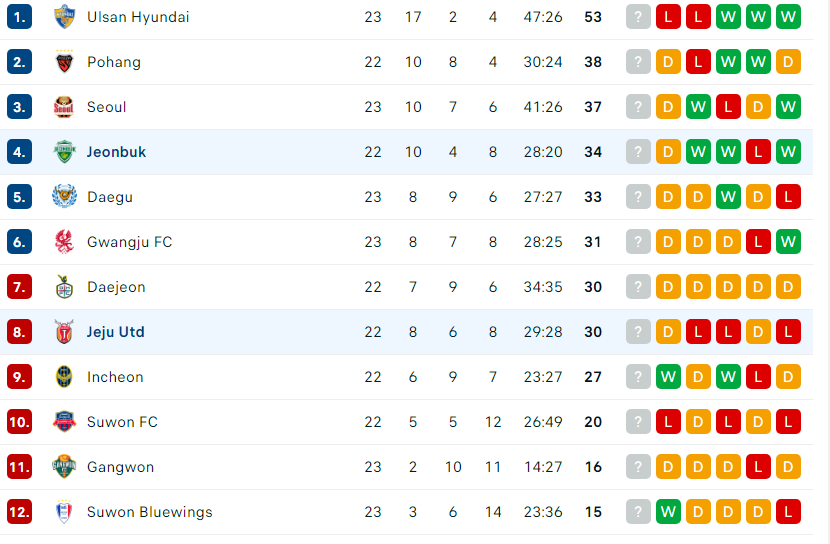Open the Gangwon team name link
The height and width of the screenshot is (544, 830).
tap(121, 467)
